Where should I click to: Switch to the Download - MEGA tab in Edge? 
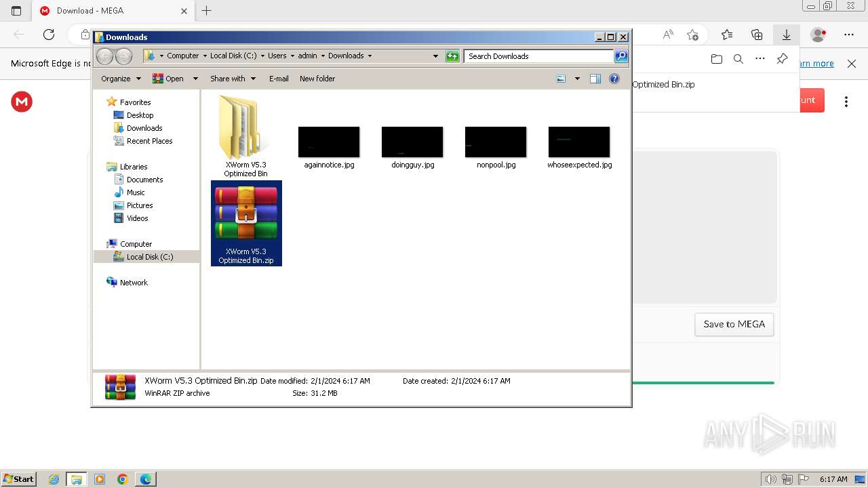click(x=113, y=11)
